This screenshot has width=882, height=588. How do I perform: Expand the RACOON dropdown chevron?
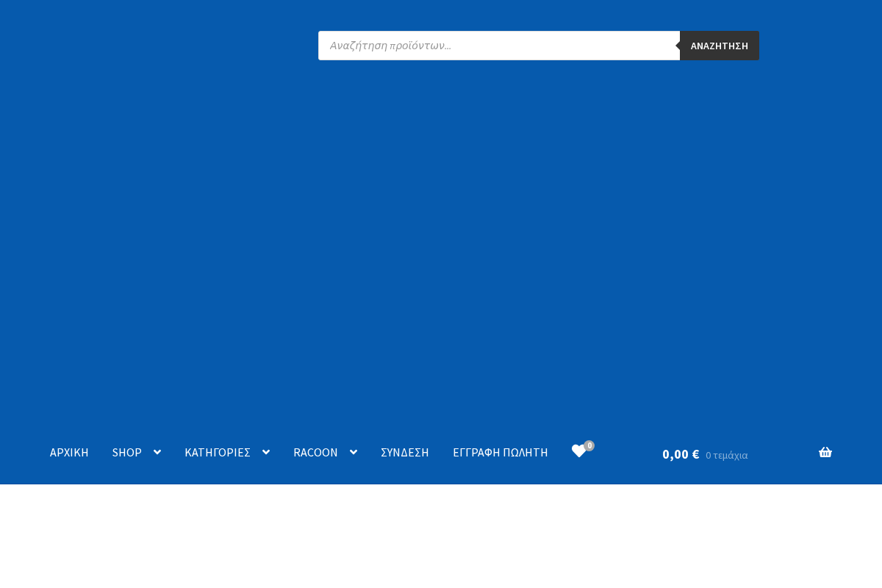pos(353,452)
